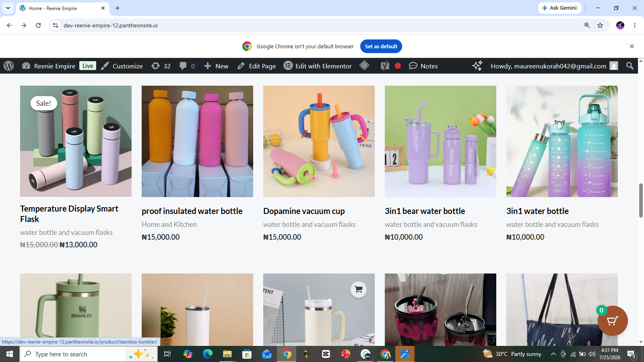The height and width of the screenshot is (362, 644).
Task: Click the Home and Kitchen category text
Action: 169,224
